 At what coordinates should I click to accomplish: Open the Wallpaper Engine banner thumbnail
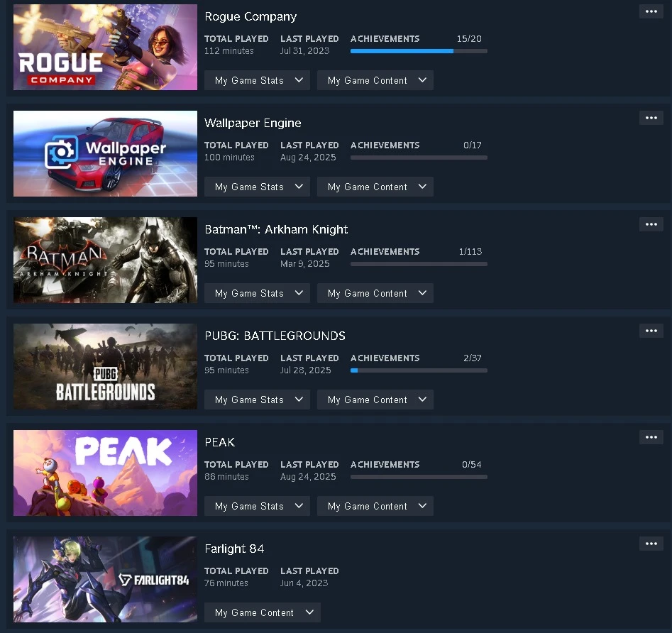tap(106, 154)
